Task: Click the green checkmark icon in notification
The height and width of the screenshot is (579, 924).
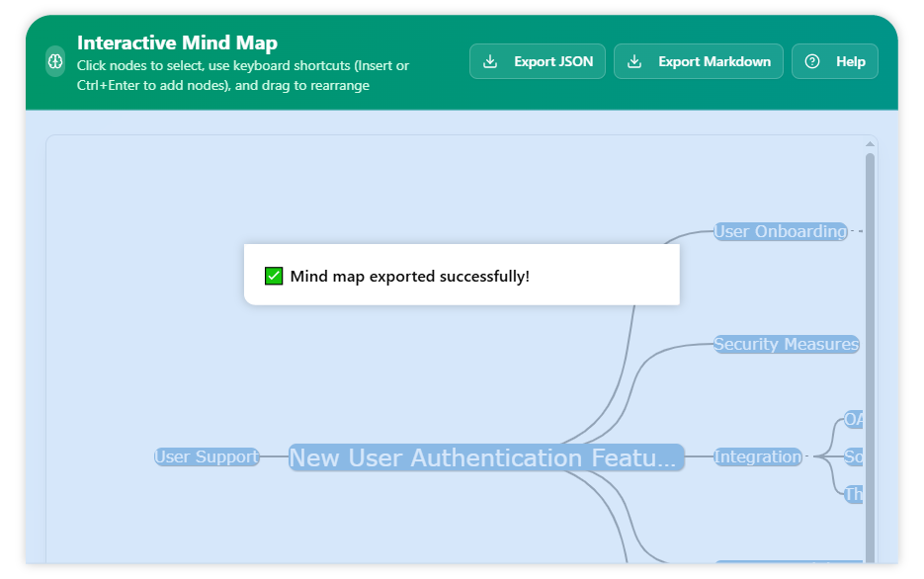Action: click(274, 276)
